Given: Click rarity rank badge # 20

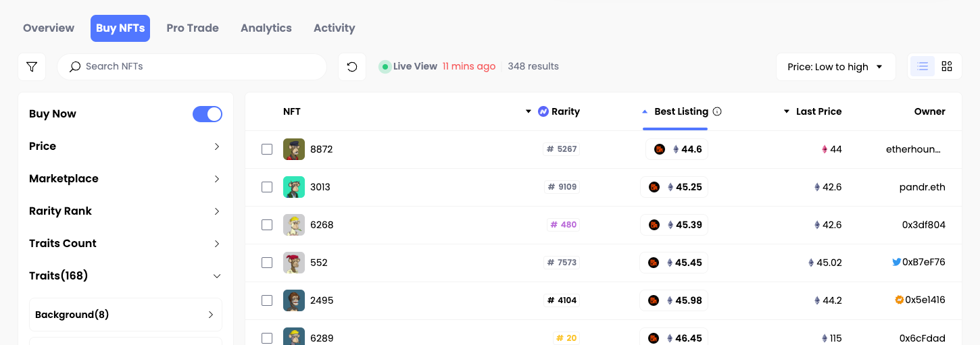Looking at the screenshot, I should click(566, 338).
